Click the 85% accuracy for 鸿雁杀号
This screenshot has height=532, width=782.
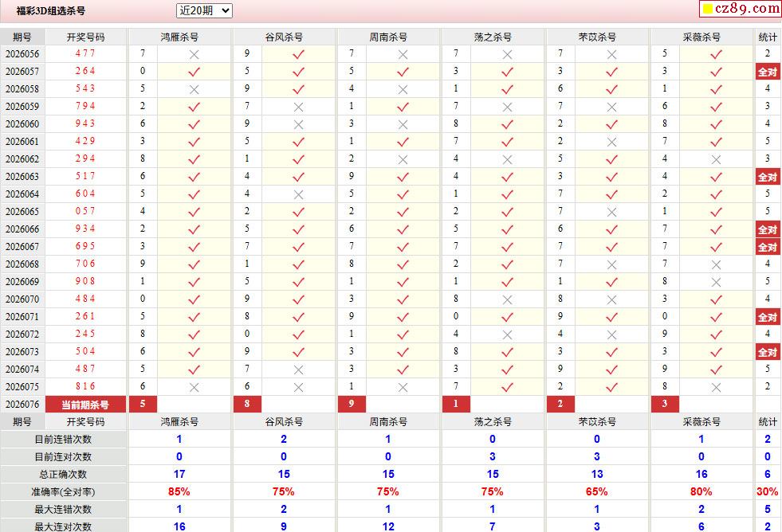[x=179, y=491]
